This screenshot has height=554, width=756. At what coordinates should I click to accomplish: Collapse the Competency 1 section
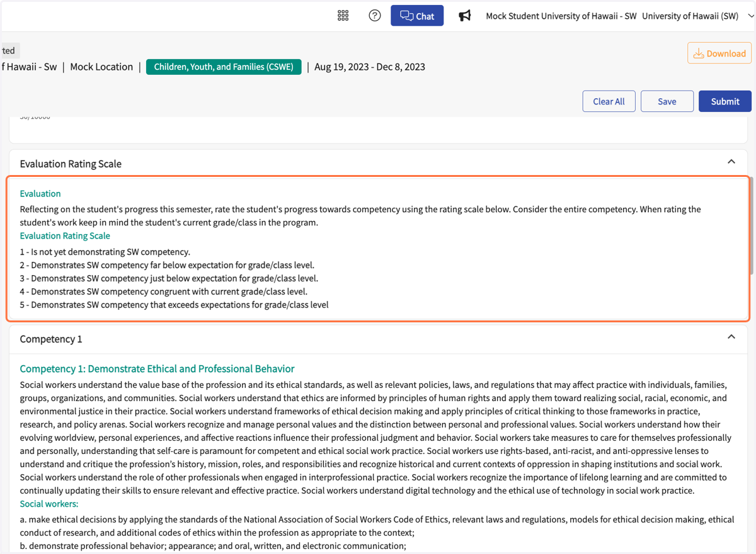click(x=731, y=337)
